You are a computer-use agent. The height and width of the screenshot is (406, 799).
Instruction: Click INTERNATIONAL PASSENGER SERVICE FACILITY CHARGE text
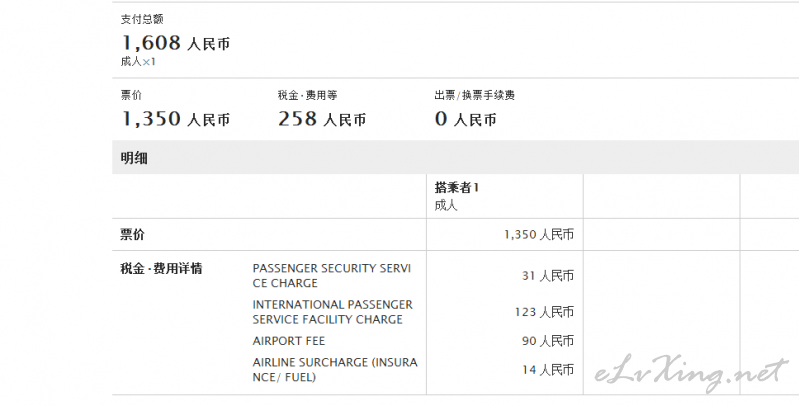pos(332,312)
